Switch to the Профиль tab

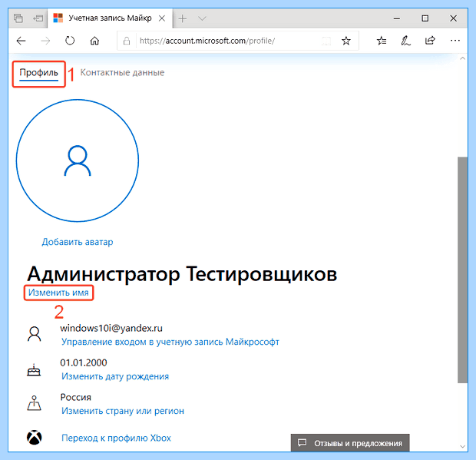click(39, 73)
